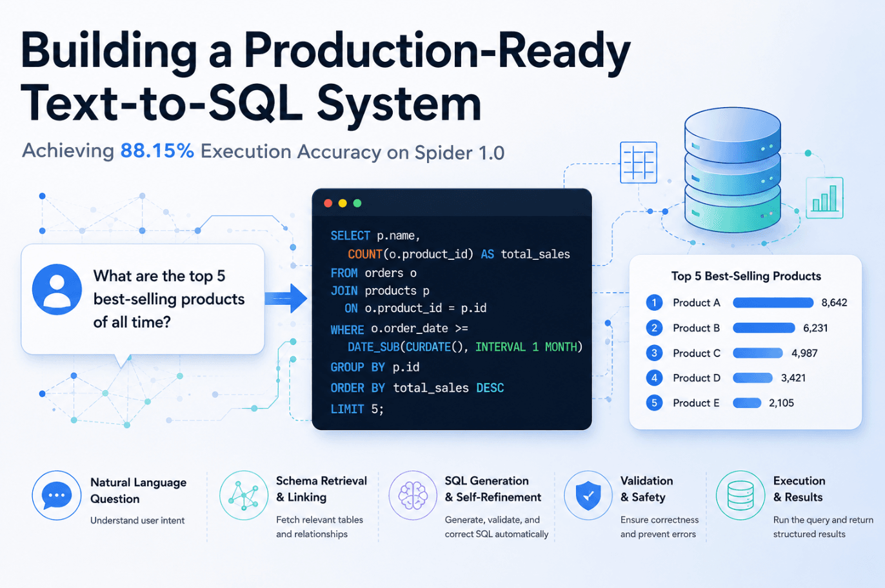Click the question text 'What are the top 5'
Image resolution: width=885 pixels, height=588 pixels.
coord(159,276)
